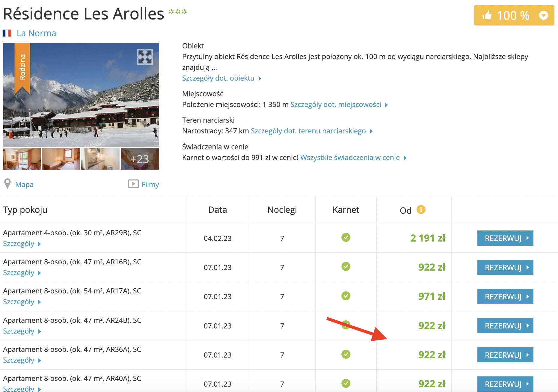Click the price 2 191 zł
The image size is (558, 392).
click(x=428, y=238)
